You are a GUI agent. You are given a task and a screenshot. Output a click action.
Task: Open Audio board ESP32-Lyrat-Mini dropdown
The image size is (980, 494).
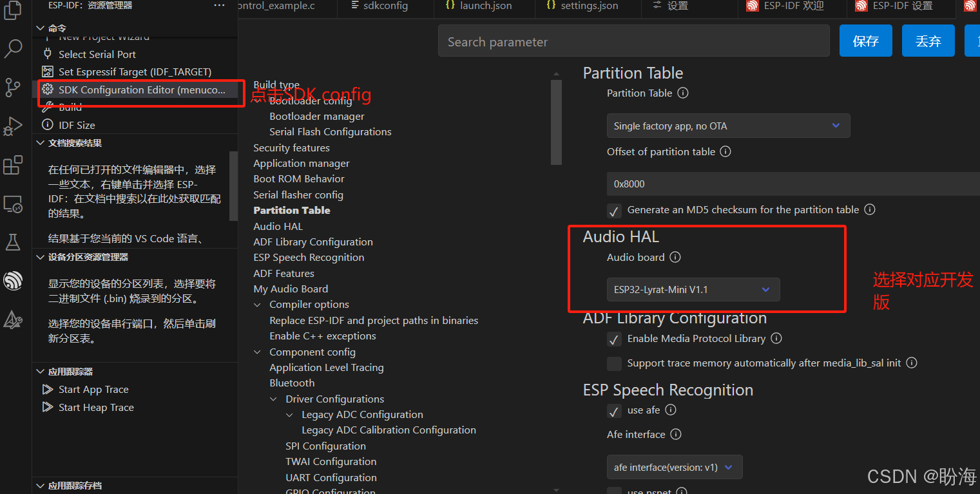(693, 289)
